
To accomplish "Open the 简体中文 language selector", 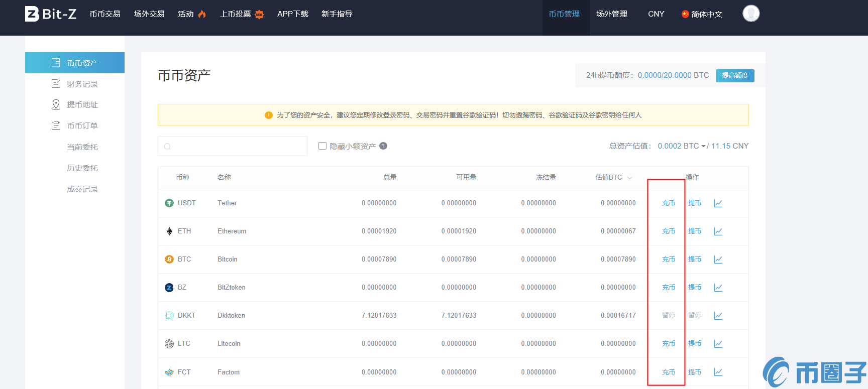I will point(702,14).
